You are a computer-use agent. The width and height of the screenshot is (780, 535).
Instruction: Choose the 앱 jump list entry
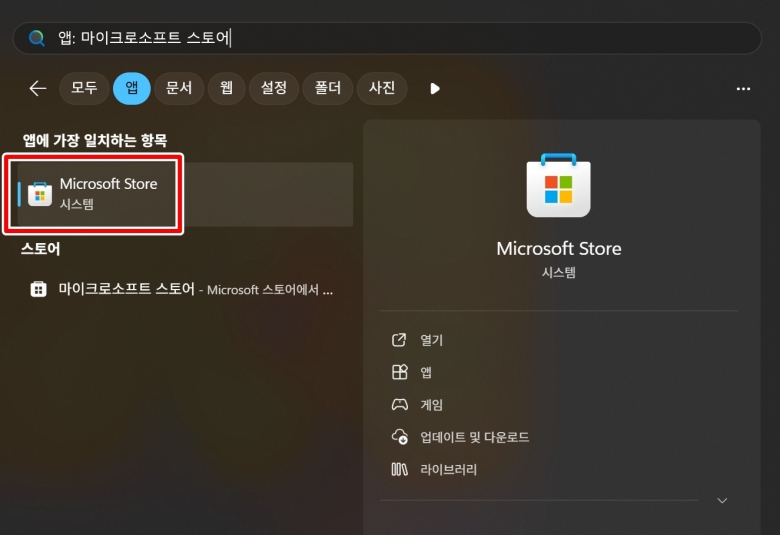pos(426,372)
